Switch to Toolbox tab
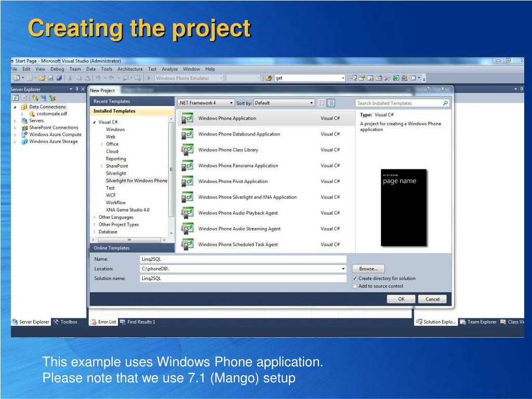Screen dimensions: 532x399 coord(65,322)
